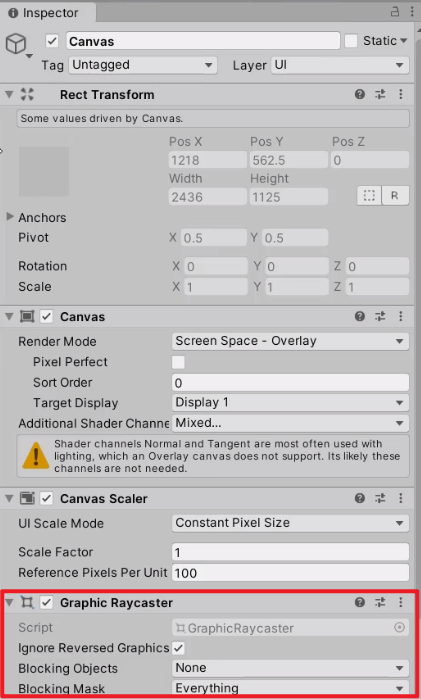Toggle the Inspector lock icon
The width and height of the screenshot is (421, 699).
pos(395,12)
